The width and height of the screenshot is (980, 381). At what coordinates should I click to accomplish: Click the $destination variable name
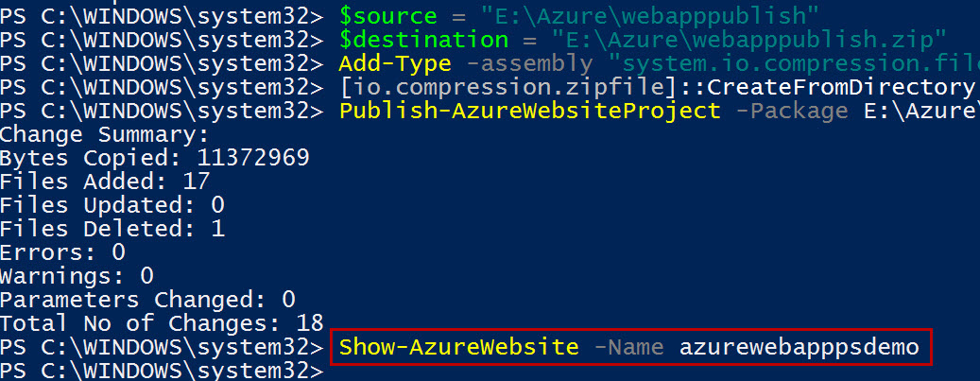423,40
